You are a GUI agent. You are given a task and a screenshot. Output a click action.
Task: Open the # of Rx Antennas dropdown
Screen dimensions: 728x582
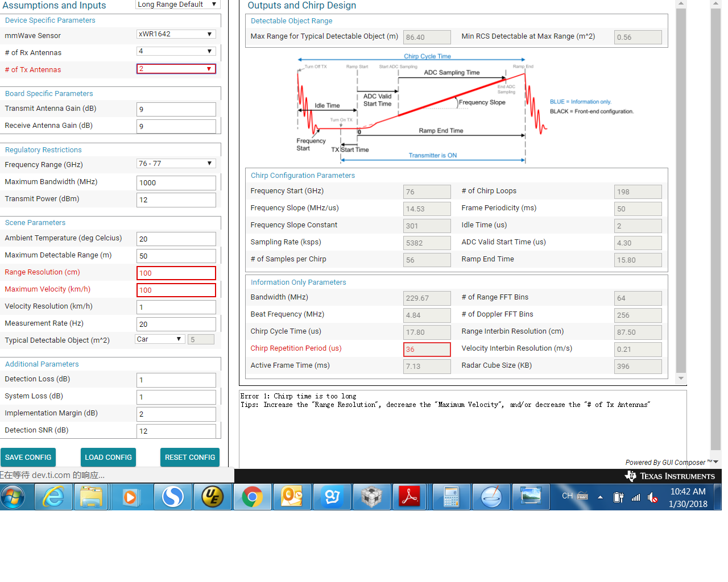176,51
